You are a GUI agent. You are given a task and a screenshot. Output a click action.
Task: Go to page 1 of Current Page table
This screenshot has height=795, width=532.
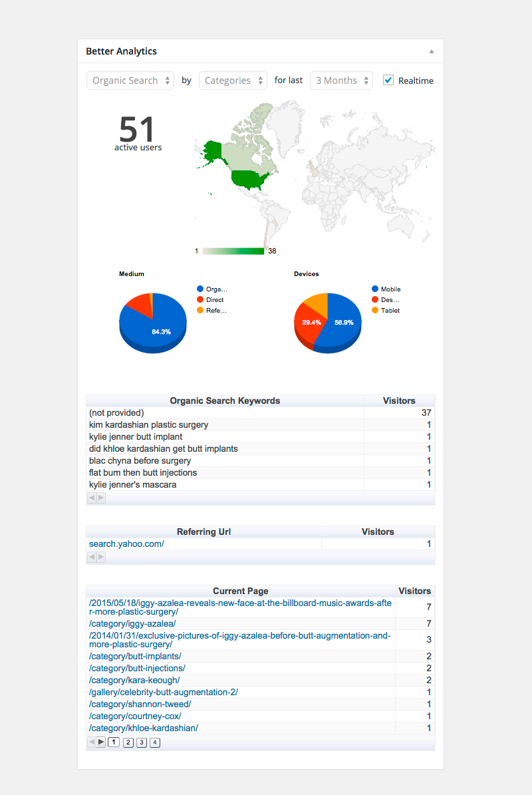tap(114, 742)
